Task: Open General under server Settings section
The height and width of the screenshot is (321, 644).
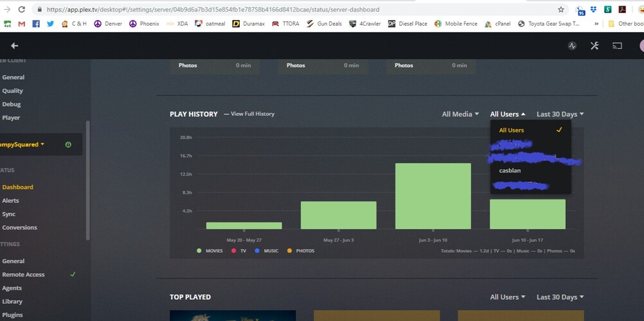Action: coord(13,261)
